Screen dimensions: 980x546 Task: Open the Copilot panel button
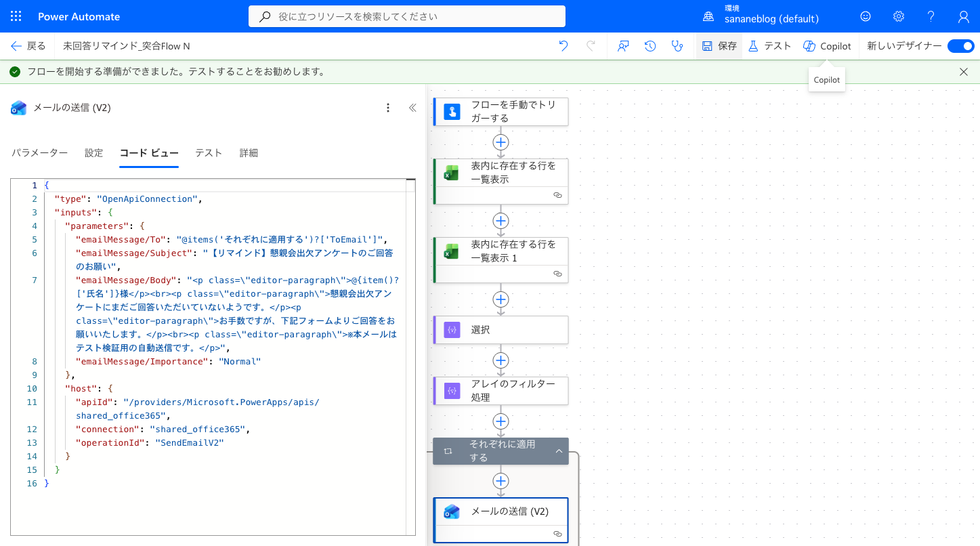827,46
